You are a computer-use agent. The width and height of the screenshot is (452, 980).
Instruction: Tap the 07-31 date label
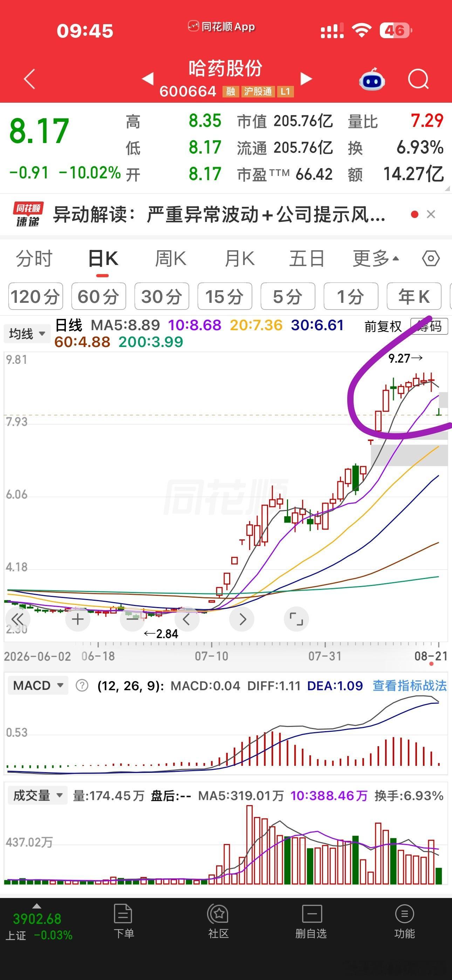(325, 656)
